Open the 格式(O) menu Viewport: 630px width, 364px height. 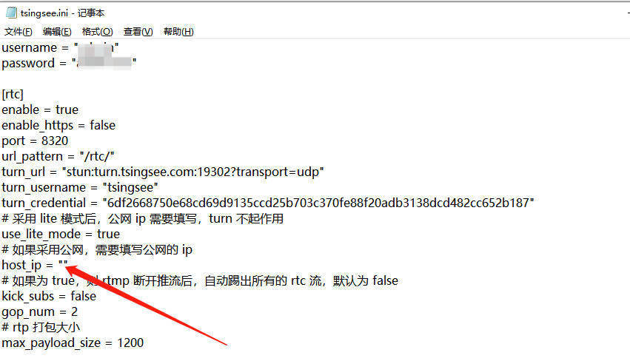(97, 32)
